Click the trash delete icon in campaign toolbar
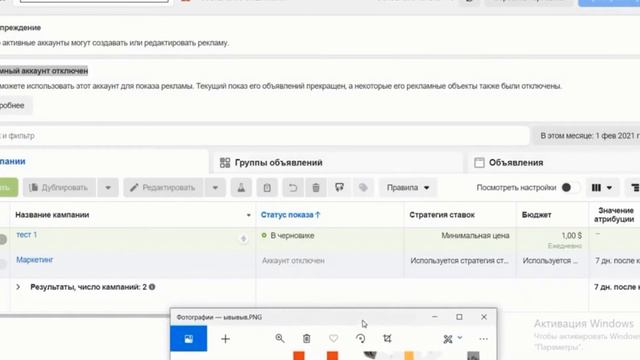The width and height of the screenshot is (640, 360). (x=316, y=188)
